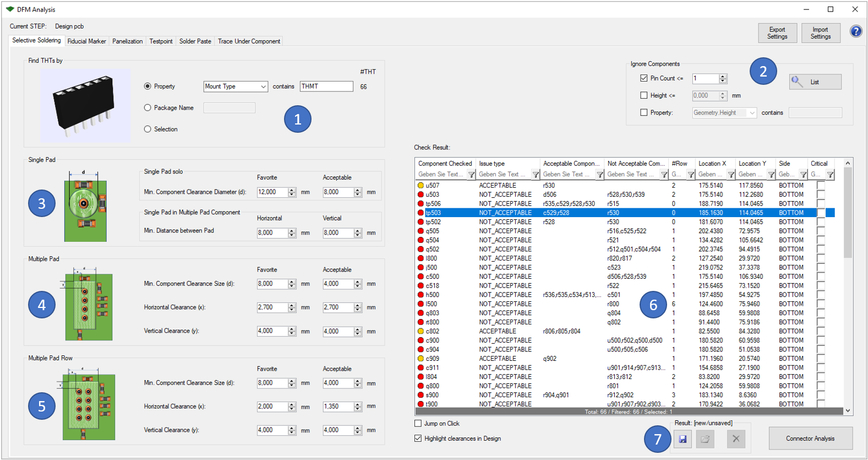The width and height of the screenshot is (868, 460).
Task: Open the Not Acceptable Component column filter icon
Action: 664,175
